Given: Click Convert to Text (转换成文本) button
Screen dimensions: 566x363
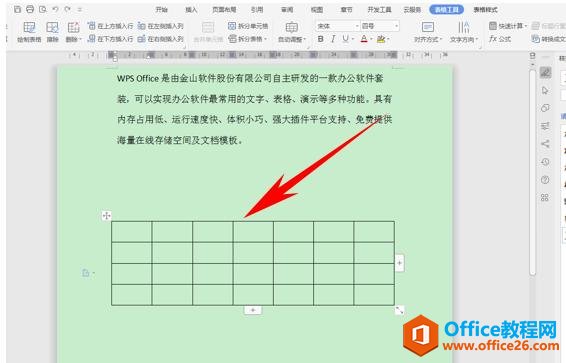Looking at the screenshot, I should pos(548,39).
